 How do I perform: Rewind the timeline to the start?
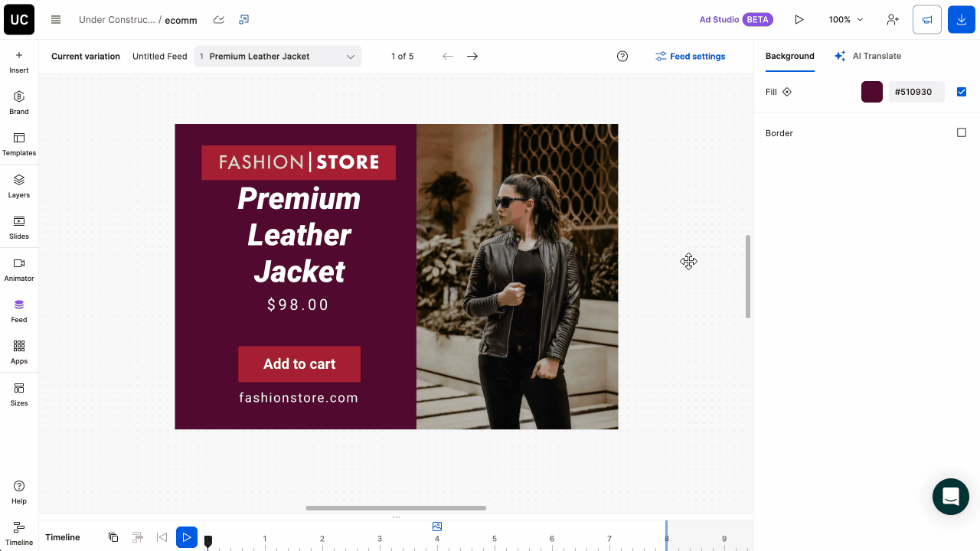(162, 537)
